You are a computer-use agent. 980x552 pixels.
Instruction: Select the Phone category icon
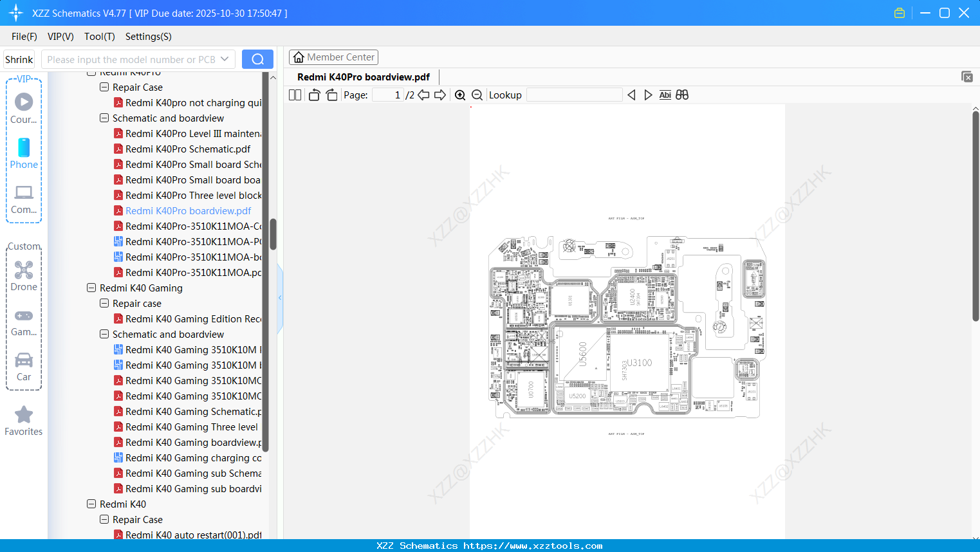(x=24, y=154)
